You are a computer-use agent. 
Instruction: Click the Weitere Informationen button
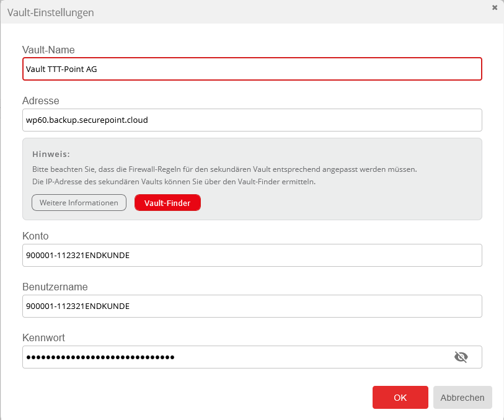click(x=79, y=203)
